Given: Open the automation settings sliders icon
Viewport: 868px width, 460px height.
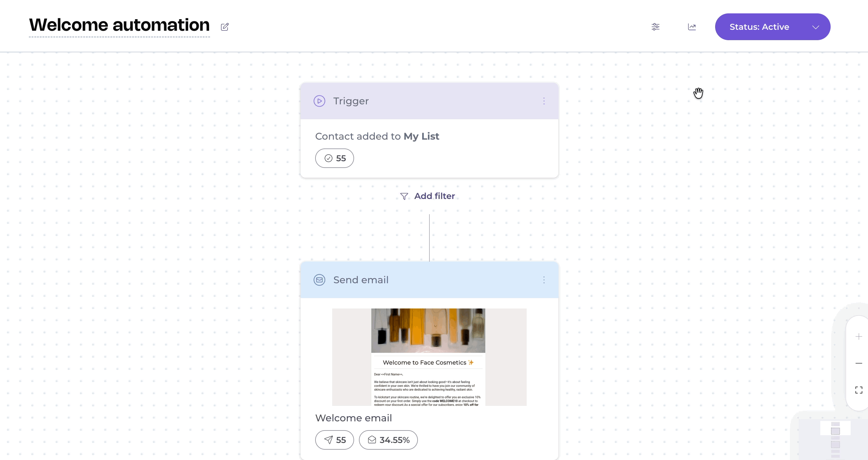Looking at the screenshot, I should point(655,27).
